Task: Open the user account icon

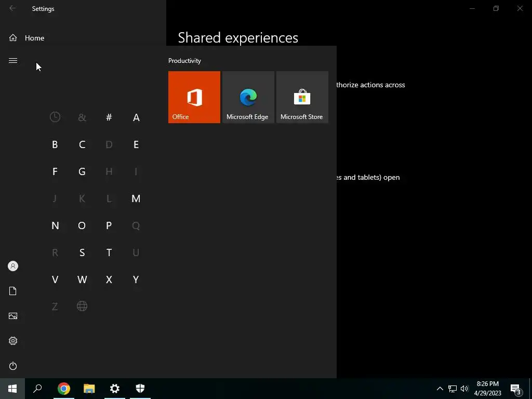Action: 13,266
